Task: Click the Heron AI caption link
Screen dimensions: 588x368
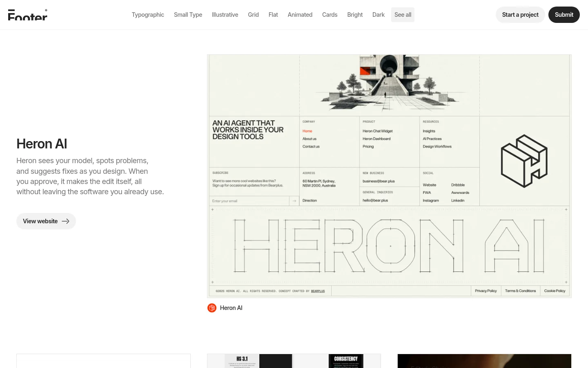Action: [231, 308]
